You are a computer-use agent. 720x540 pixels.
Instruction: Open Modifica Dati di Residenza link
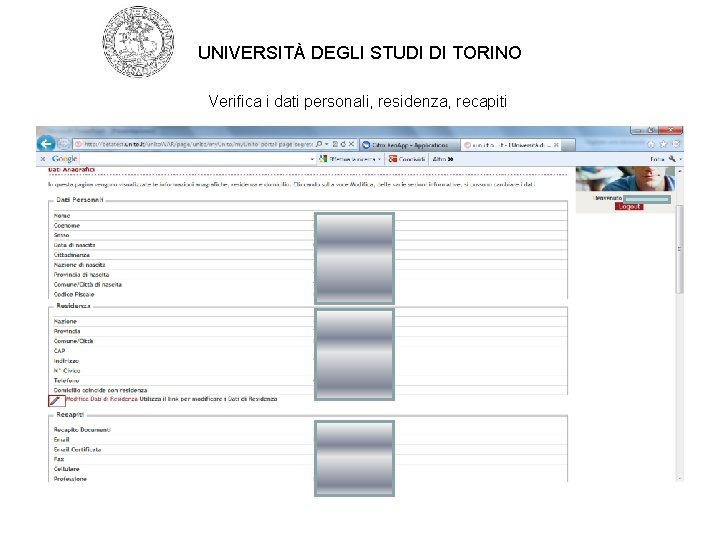click(101, 399)
